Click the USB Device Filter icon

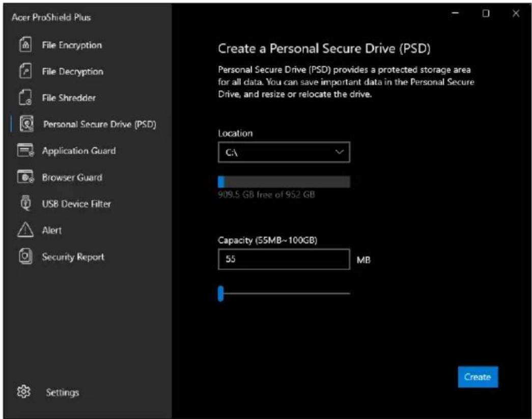pyautogui.click(x=25, y=203)
